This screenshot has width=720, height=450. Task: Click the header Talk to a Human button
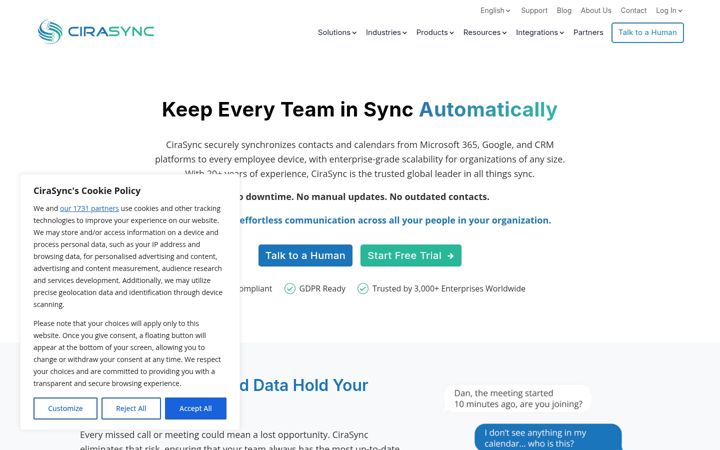(647, 33)
